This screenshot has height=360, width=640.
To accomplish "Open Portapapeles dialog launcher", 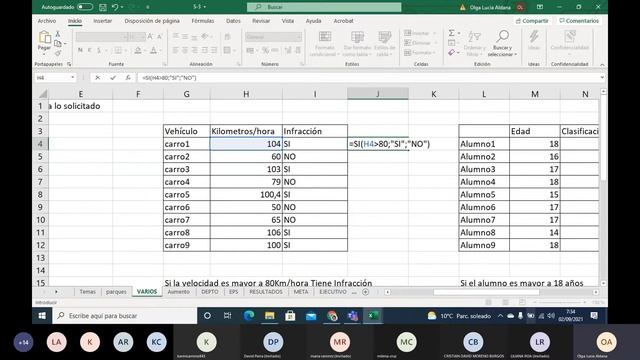I will (x=69, y=64).
